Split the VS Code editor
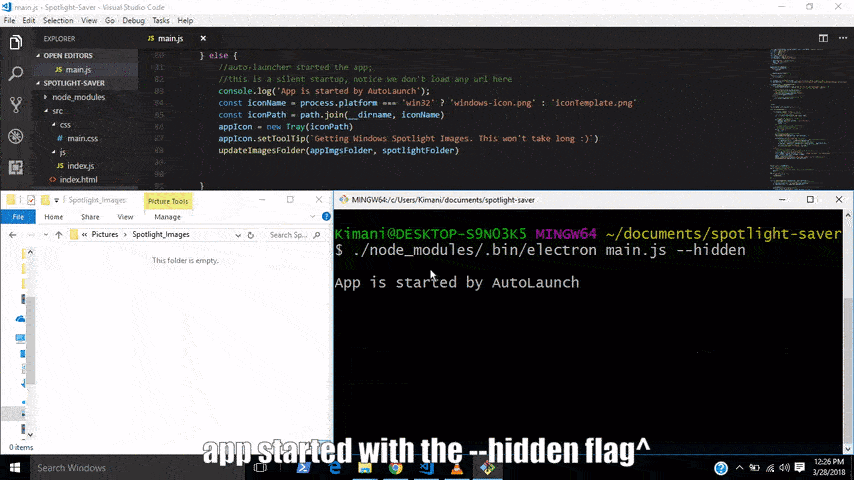This screenshot has height=480, width=854. (823, 38)
